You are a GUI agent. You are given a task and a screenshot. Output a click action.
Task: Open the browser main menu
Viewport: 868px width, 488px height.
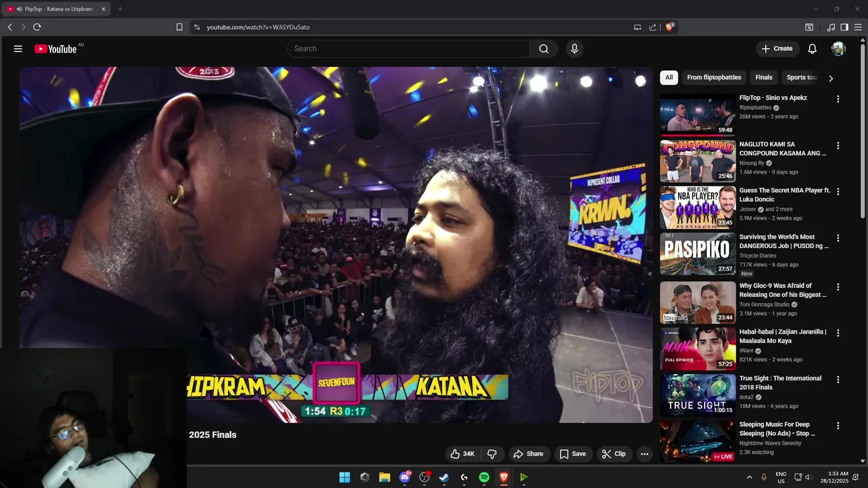(859, 27)
